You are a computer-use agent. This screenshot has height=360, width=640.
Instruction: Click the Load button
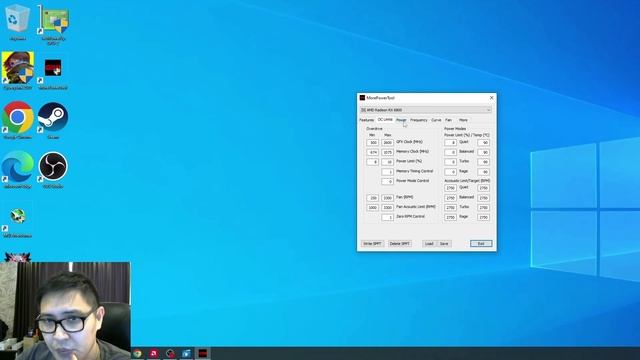click(x=429, y=244)
